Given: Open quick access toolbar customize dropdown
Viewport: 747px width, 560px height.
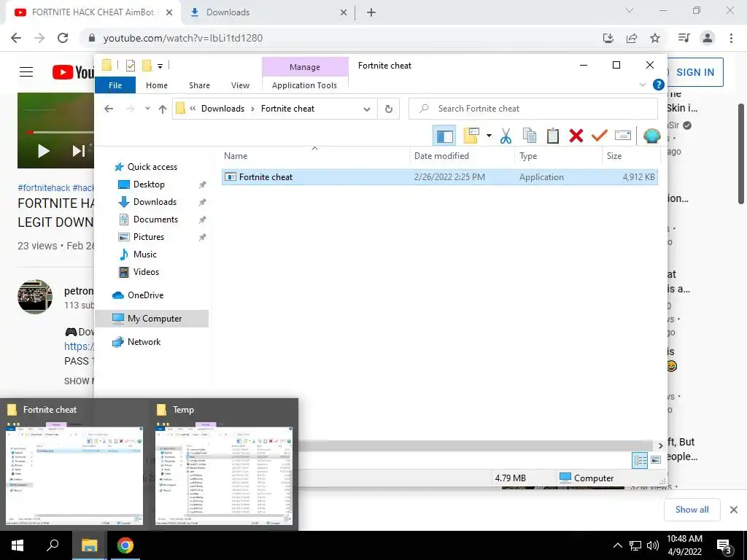Looking at the screenshot, I should (x=160, y=66).
